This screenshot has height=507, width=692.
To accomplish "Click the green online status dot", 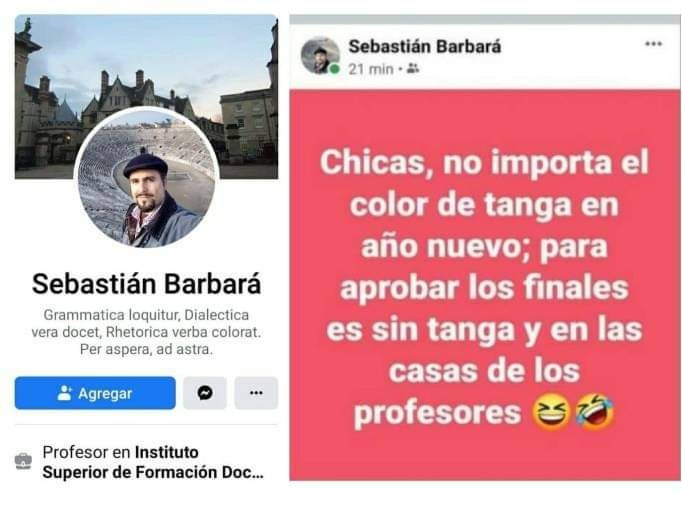I will click(x=335, y=69).
